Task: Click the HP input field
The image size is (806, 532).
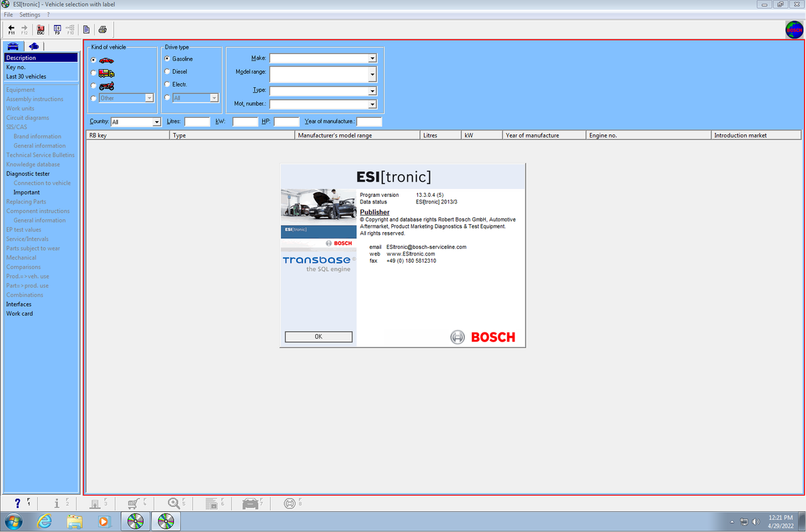Action: 286,122
